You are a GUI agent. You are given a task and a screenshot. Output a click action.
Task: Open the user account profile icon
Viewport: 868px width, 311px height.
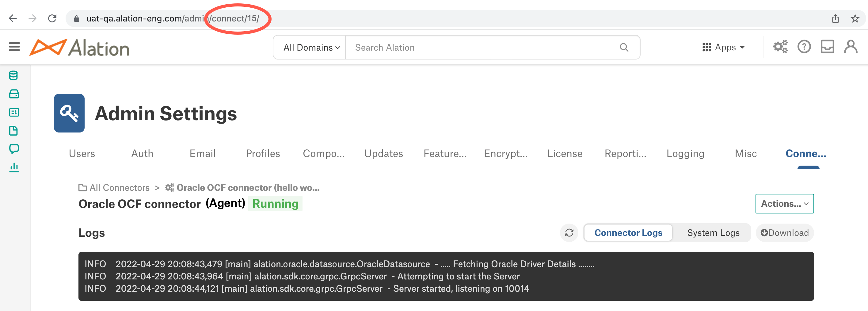851,47
